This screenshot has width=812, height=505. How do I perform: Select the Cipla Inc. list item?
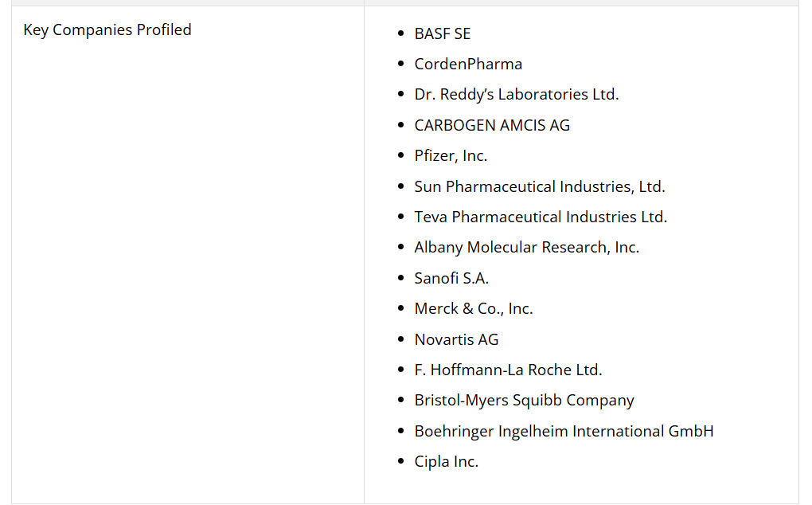(x=446, y=462)
